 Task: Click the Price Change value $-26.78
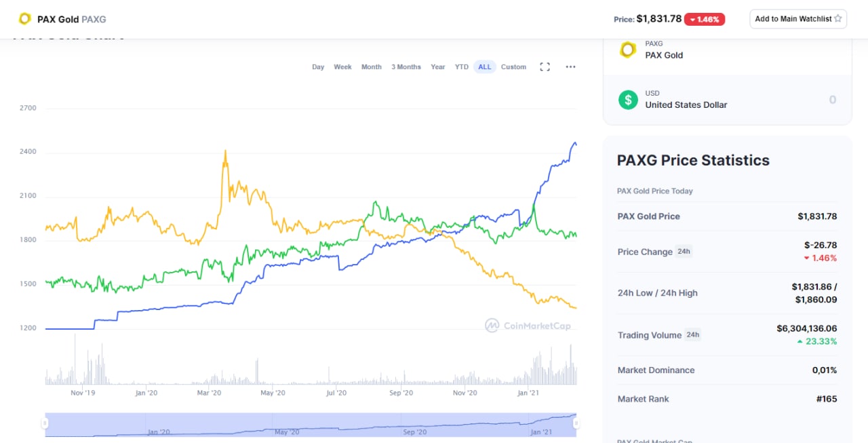[x=821, y=244]
